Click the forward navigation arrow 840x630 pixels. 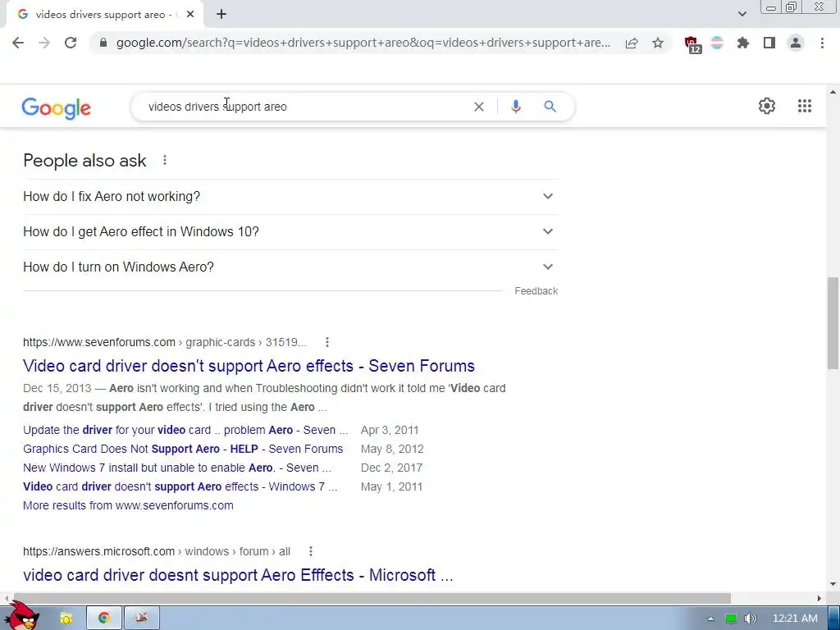click(x=44, y=43)
